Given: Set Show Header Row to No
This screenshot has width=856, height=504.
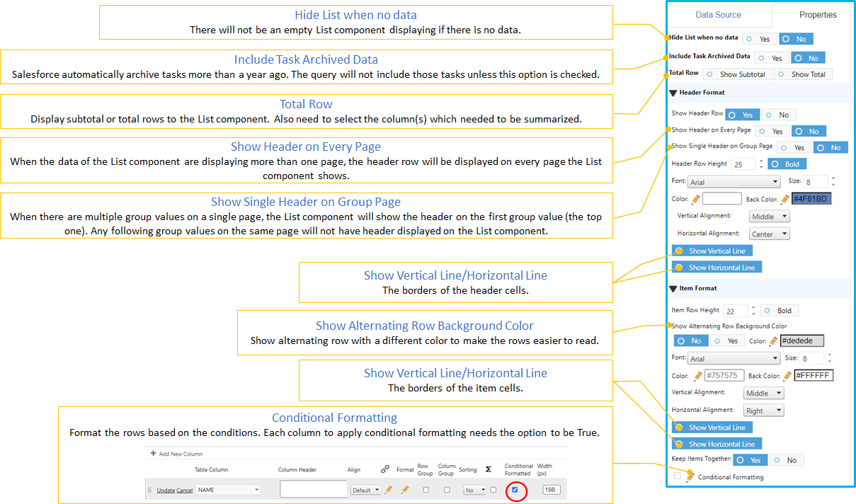Looking at the screenshot, I should [778, 115].
